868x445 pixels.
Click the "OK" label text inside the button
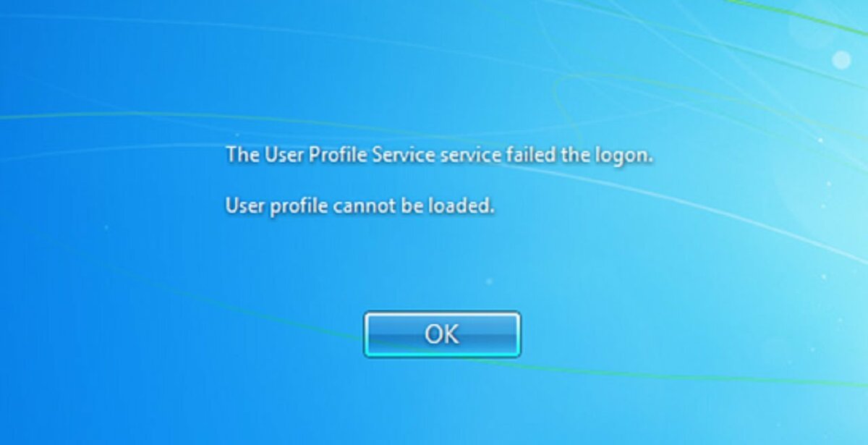(x=442, y=334)
